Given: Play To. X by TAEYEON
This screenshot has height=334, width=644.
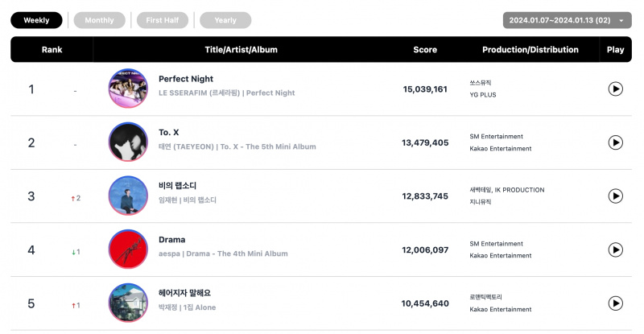Looking at the screenshot, I should (x=615, y=142).
